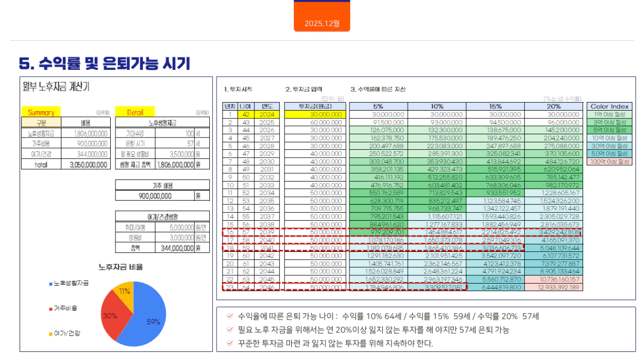
Task: Click the 50억 이상 달성 color swatch
Action: [610, 153]
